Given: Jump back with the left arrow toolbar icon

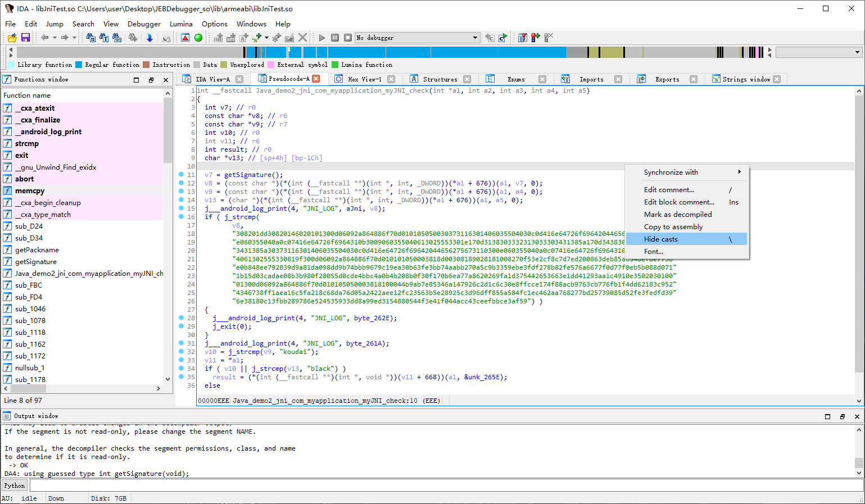Looking at the screenshot, I should (x=44, y=38).
